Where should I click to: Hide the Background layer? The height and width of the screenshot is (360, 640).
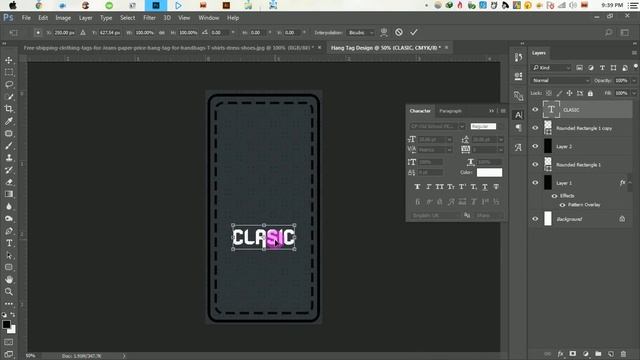click(x=535, y=219)
